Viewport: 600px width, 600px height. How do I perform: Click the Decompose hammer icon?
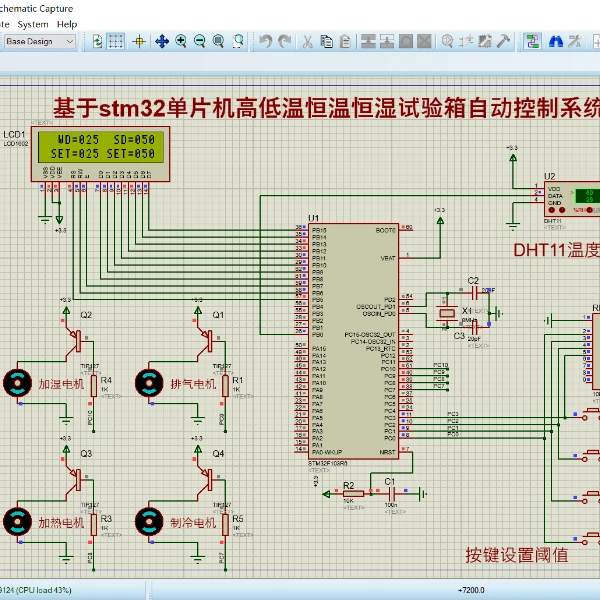tap(504, 41)
